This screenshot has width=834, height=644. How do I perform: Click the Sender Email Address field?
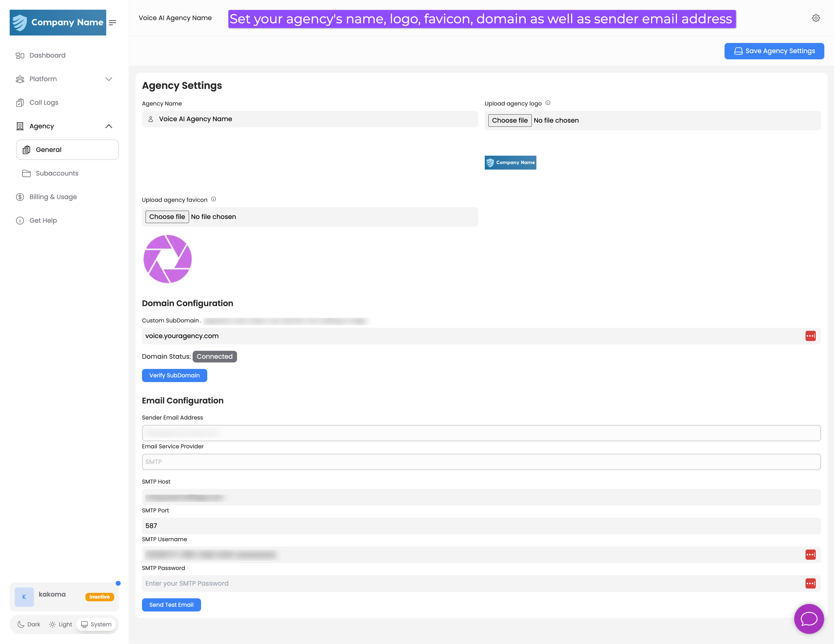point(481,433)
